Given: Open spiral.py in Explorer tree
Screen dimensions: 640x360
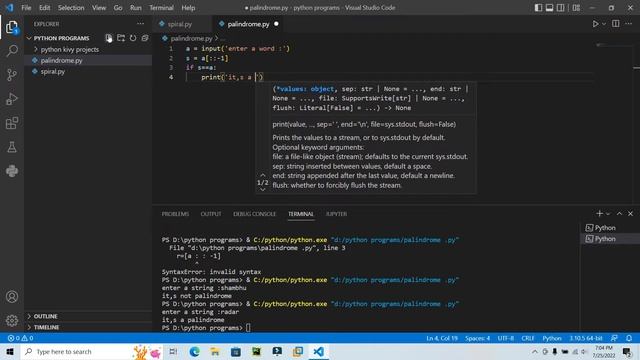Looking at the screenshot, I should click(53, 71).
